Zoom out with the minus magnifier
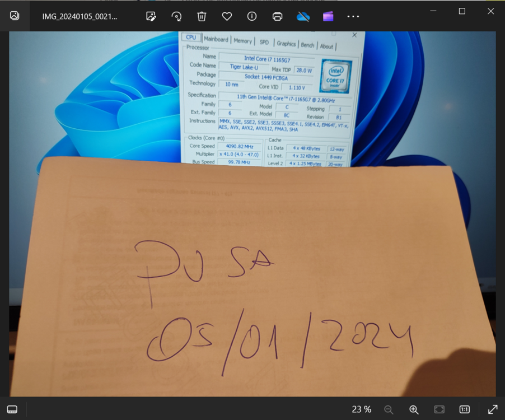This screenshot has width=505, height=420. pos(389,409)
